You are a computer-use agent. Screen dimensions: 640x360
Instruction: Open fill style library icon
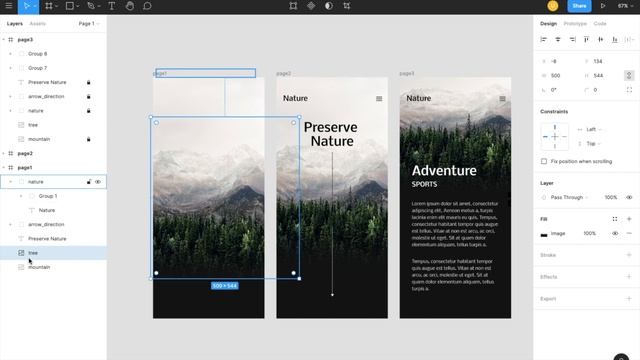pyautogui.click(x=615, y=219)
